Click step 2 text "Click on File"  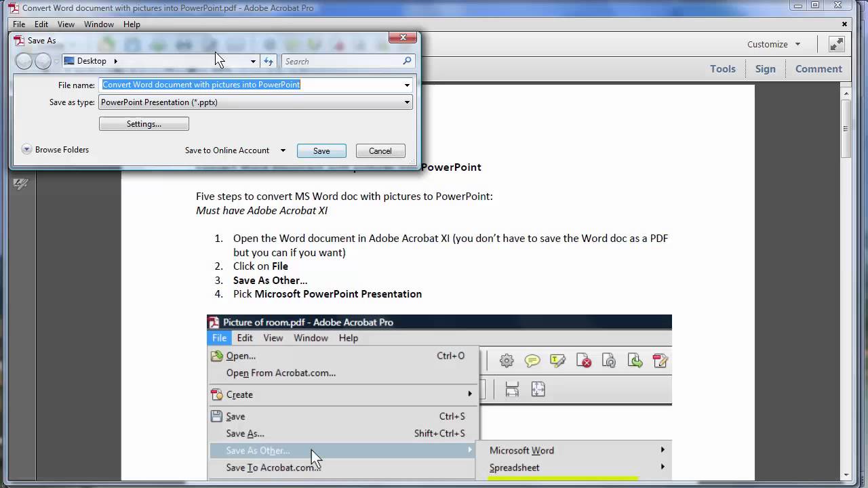(260, 266)
